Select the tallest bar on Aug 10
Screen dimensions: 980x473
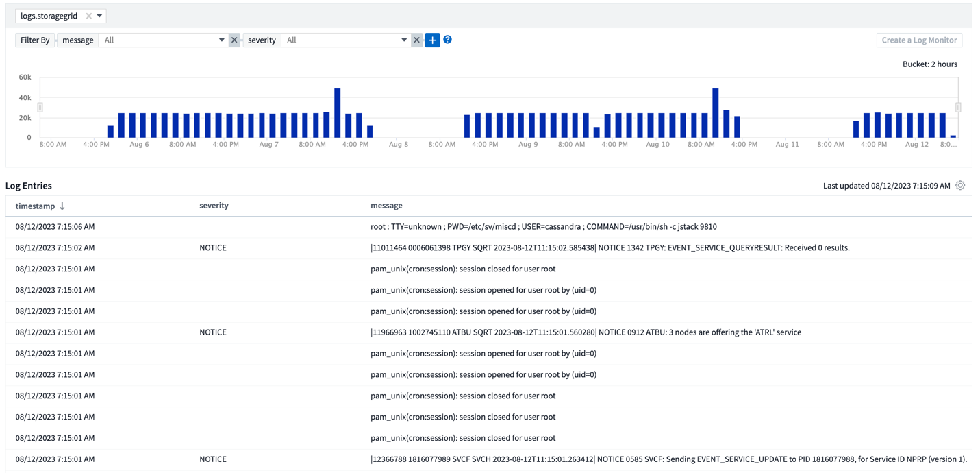(716, 112)
